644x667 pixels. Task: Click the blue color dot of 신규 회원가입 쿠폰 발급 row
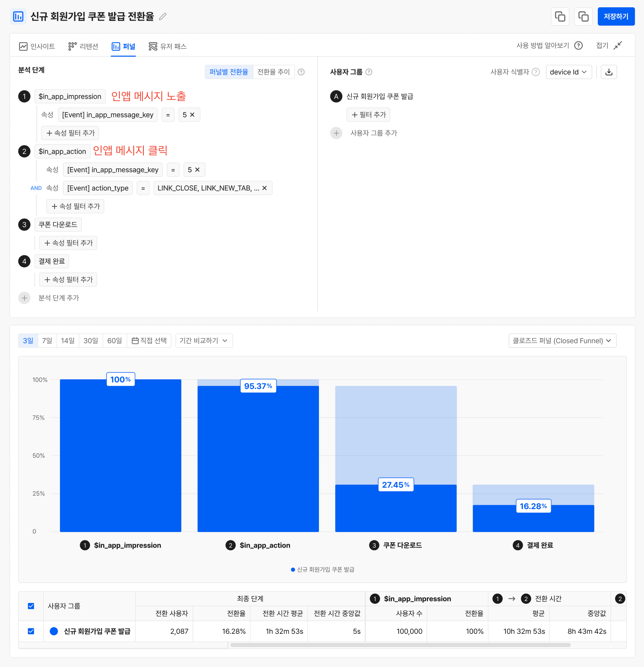[x=54, y=631]
